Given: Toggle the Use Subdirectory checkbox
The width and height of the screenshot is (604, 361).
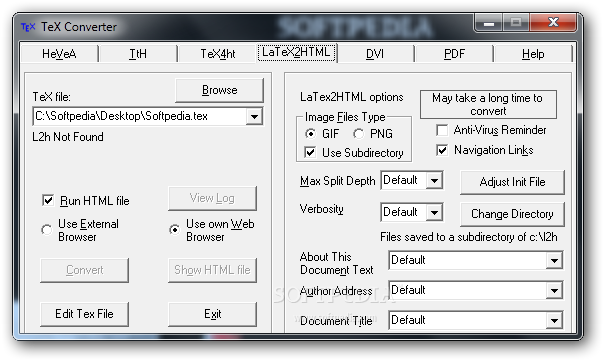Looking at the screenshot, I should pos(310,153).
